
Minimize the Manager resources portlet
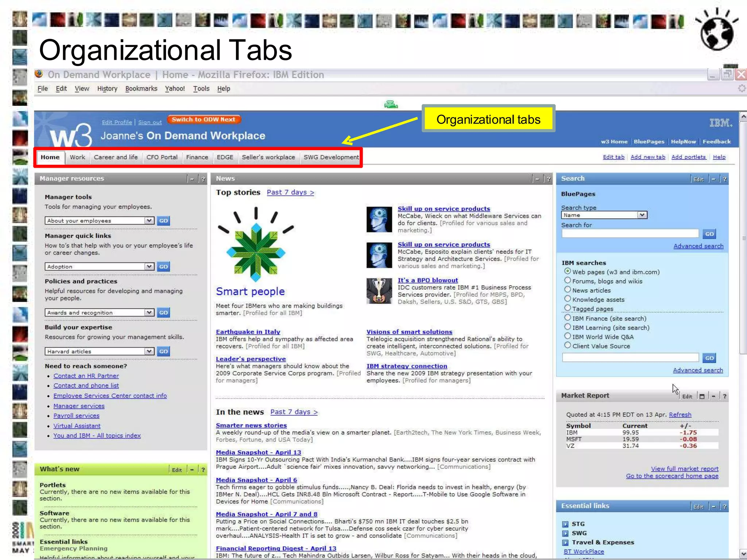(192, 179)
